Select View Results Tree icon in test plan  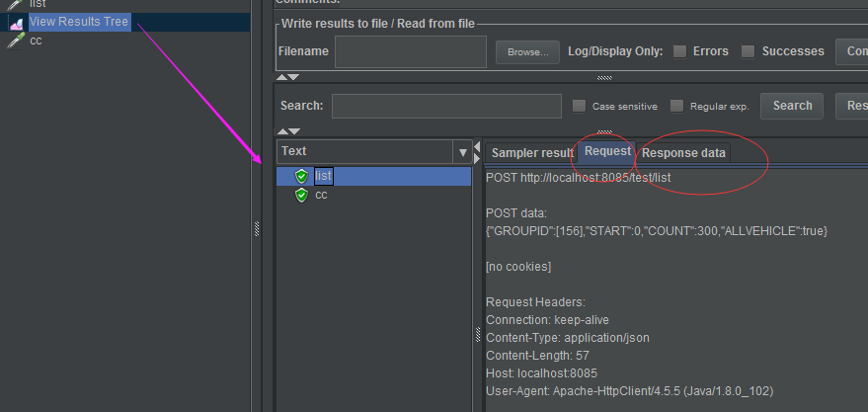pyautogui.click(x=16, y=23)
